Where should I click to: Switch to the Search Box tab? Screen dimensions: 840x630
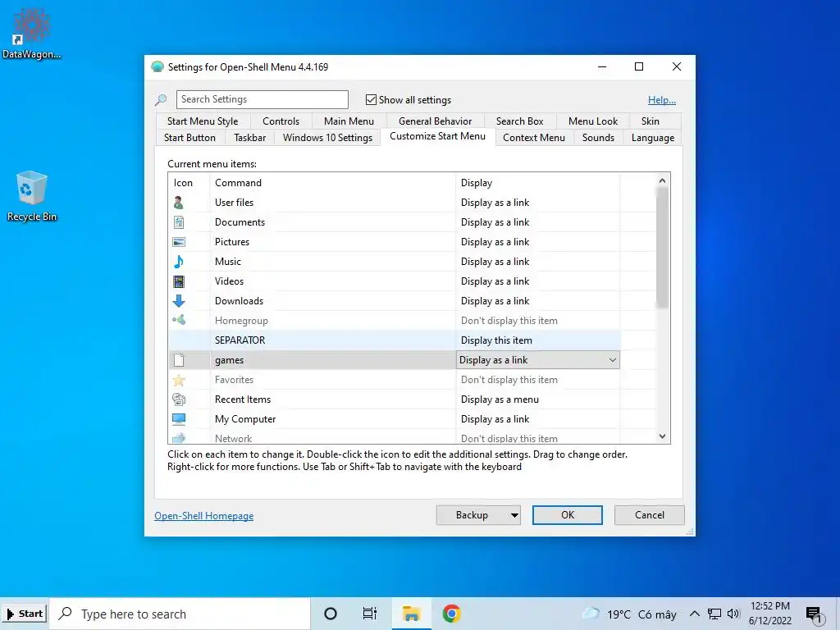[x=519, y=121]
